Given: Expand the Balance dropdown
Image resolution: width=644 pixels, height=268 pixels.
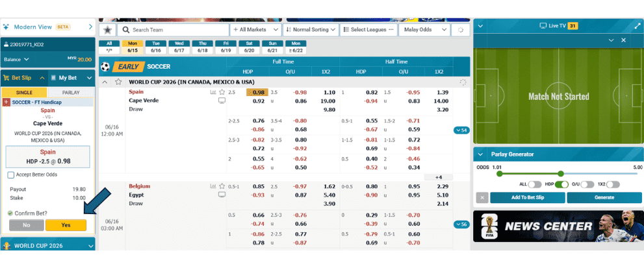Looking at the screenshot, I should point(16,60).
